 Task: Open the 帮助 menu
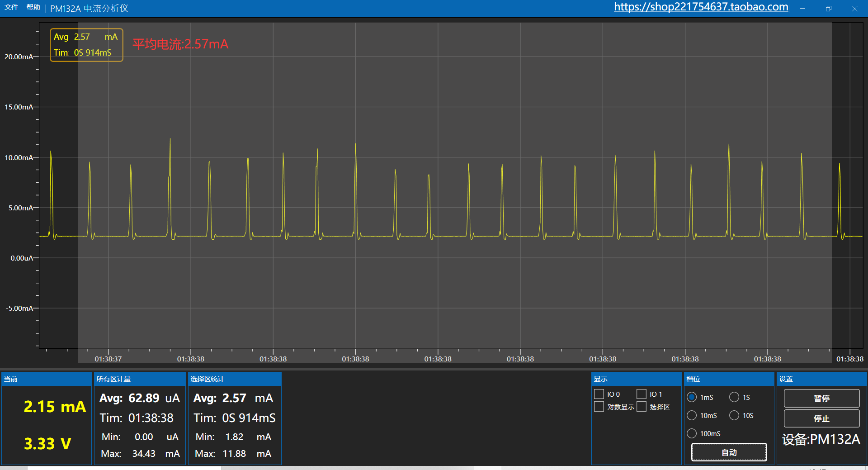pos(33,7)
